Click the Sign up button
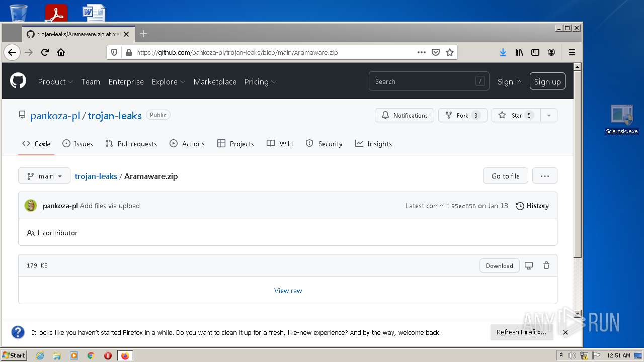This screenshot has height=362, width=644. [547, 81]
